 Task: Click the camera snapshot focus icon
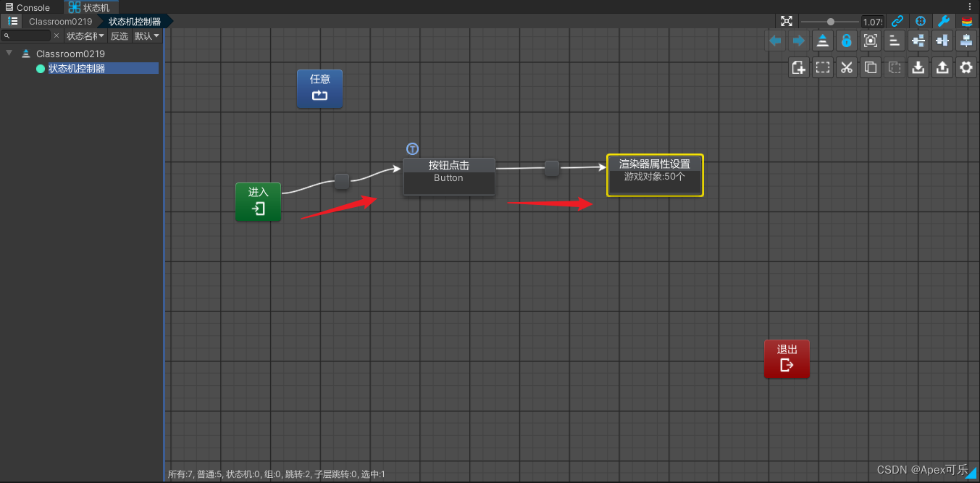coord(871,41)
